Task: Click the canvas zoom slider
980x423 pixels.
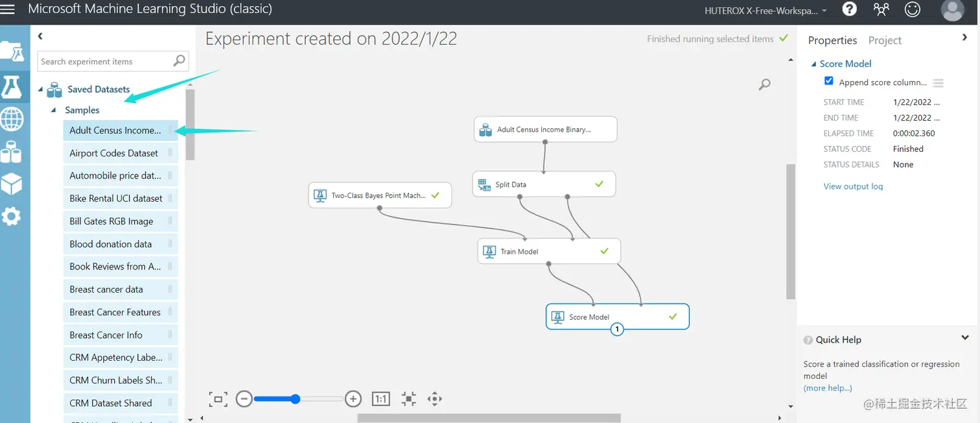Action: click(x=298, y=399)
